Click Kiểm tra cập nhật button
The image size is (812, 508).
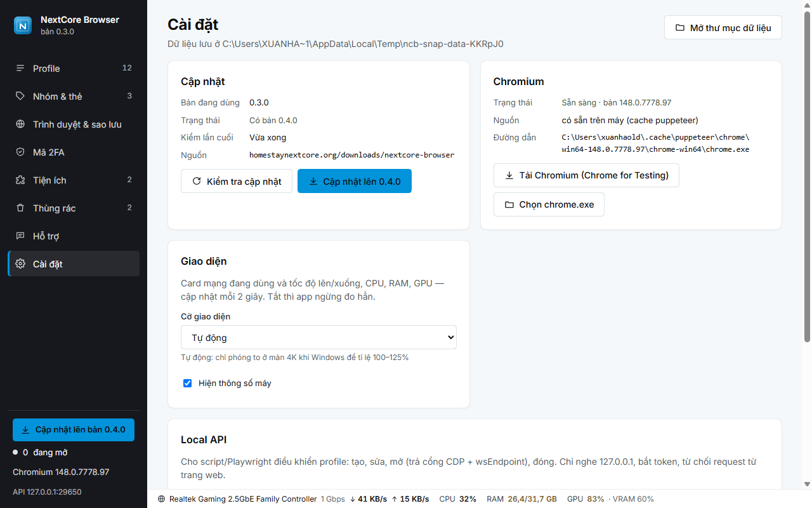click(236, 182)
